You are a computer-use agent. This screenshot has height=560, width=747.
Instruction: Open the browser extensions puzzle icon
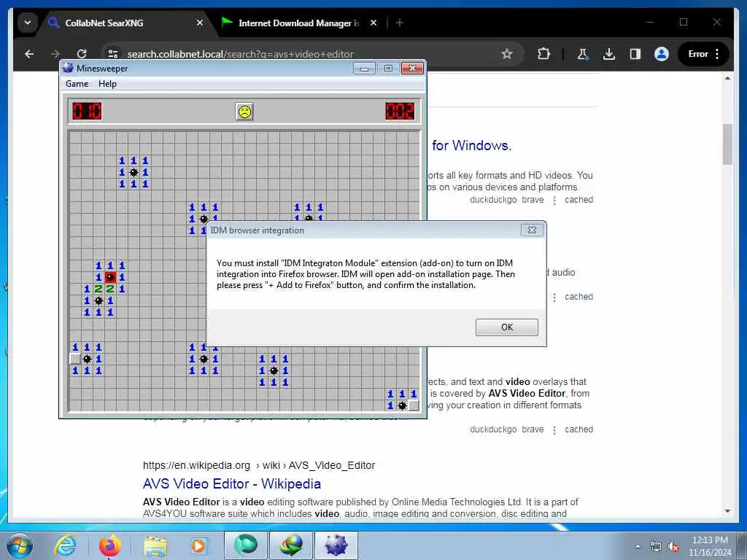[x=543, y=54]
